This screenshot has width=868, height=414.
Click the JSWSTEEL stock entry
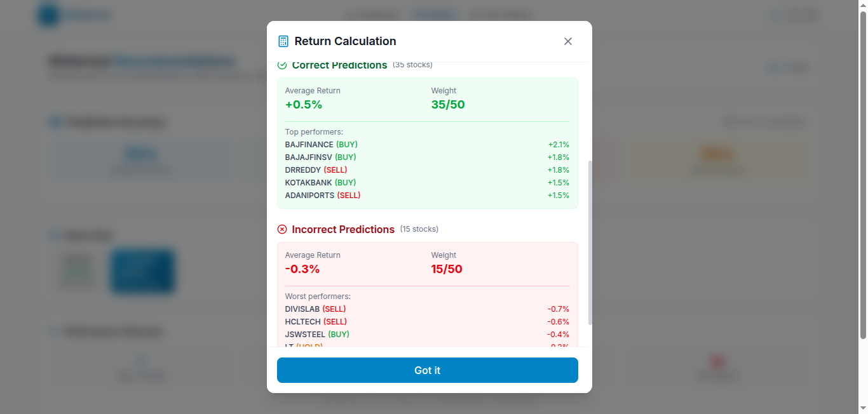click(305, 335)
